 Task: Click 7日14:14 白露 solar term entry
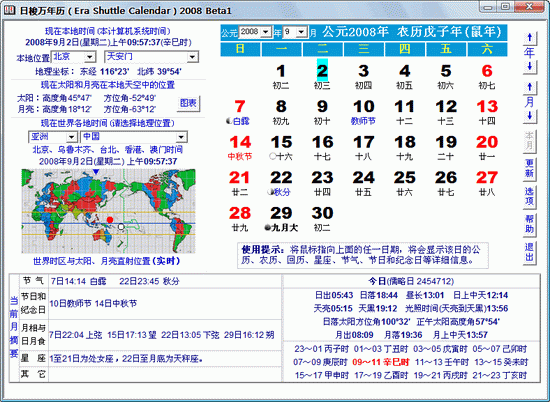[x=79, y=281]
